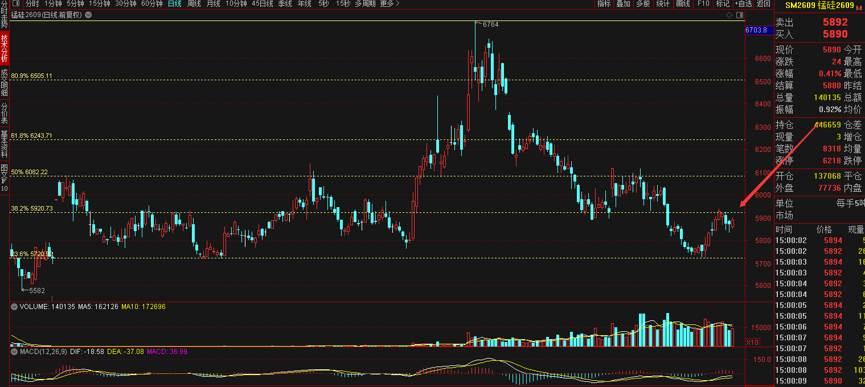Image resolution: width=865 pixels, height=387 pixels.
Task: Open the 成交明细 sidebar tab
Action: pos(4,82)
